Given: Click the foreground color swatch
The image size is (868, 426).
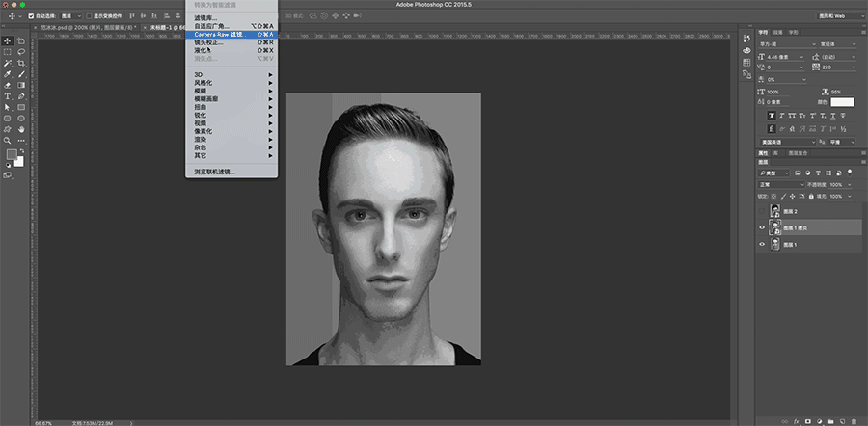Looking at the screenshot, I should (12, 154).
